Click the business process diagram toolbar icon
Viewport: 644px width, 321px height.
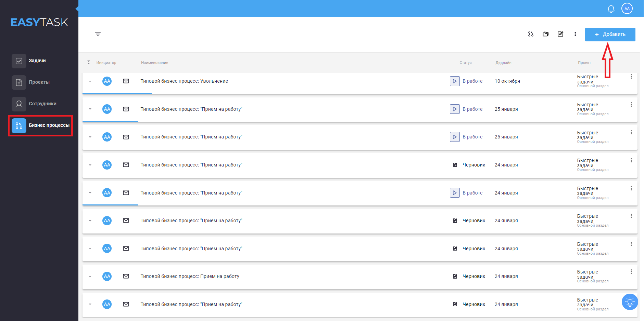pos(531,34)
